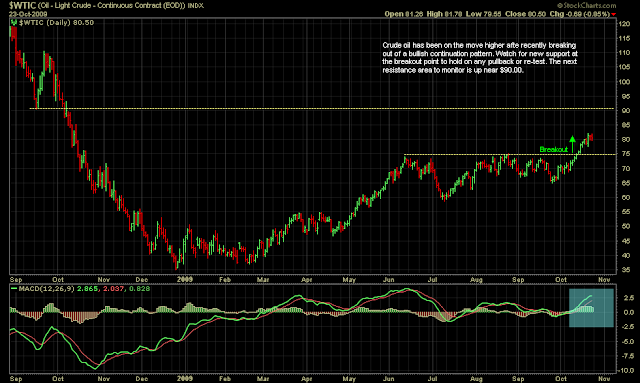This screenshot has height=383, width=640.
Task: Click the May label under the MACD panel
Action: (x=349, y=379)
